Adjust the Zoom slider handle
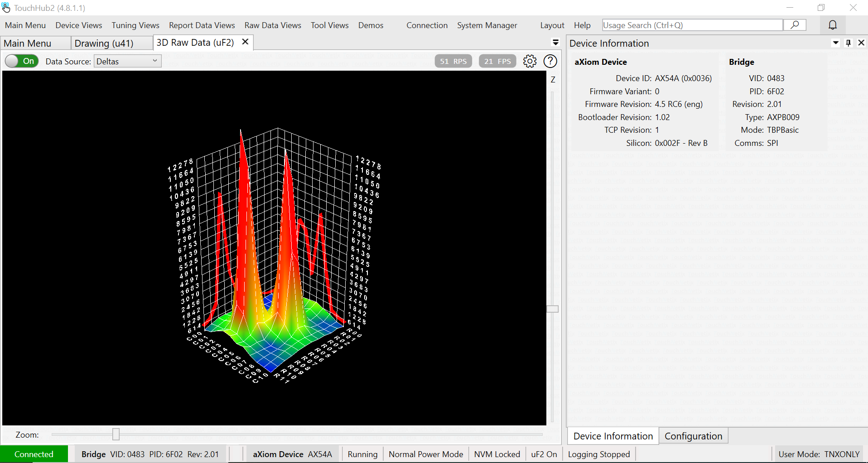This screenshot has width=868, height=463. click(116, 434)
